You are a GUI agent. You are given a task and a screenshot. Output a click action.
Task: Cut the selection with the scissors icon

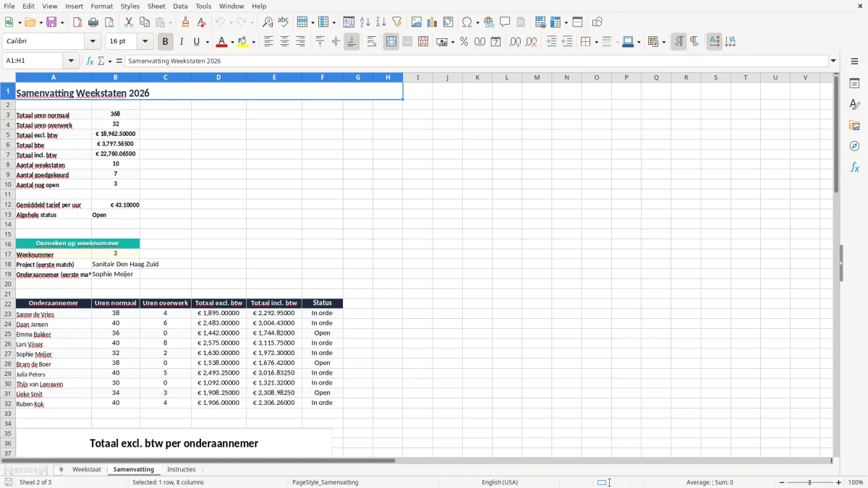[x=129, y=22]
